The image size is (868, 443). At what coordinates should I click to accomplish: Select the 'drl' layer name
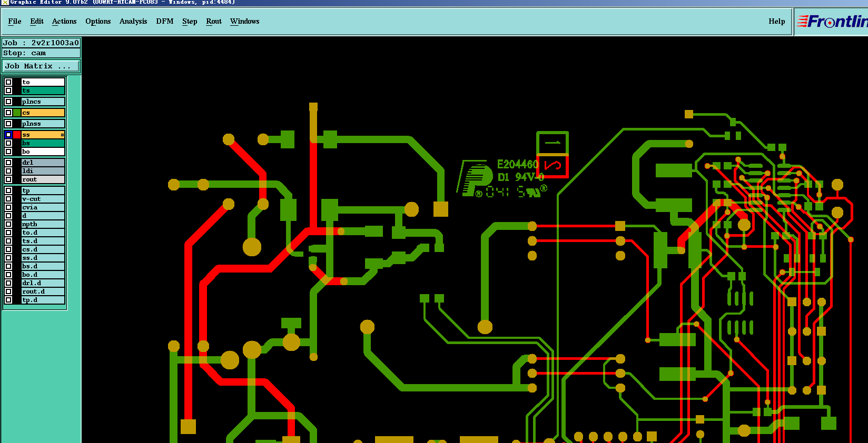[x=43, y=163]
